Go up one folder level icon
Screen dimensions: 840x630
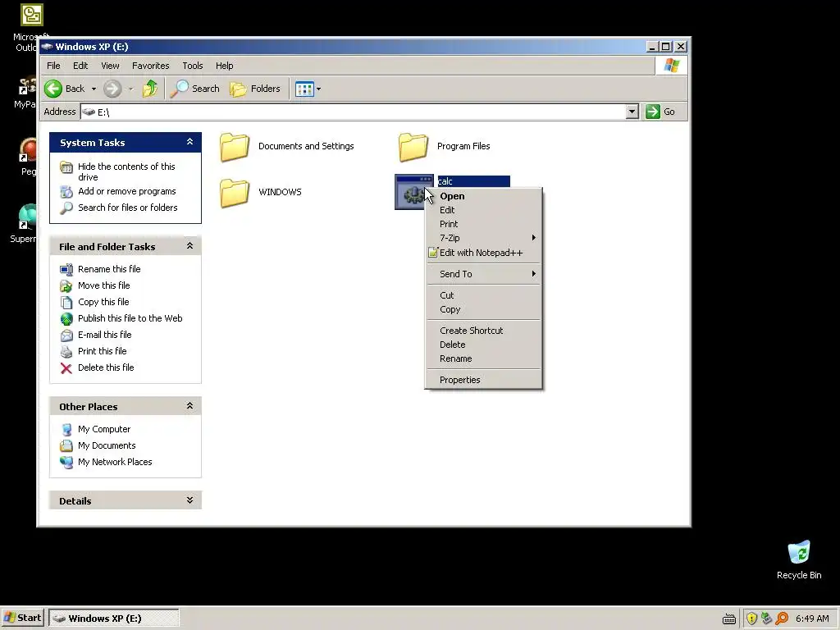click(150, 89)
